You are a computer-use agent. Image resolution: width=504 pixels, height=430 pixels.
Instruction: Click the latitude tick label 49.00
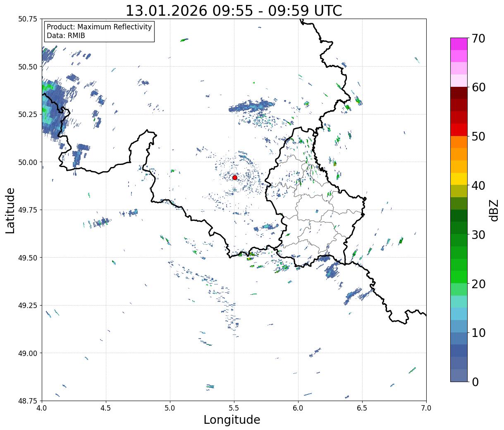tap(28, 353)
